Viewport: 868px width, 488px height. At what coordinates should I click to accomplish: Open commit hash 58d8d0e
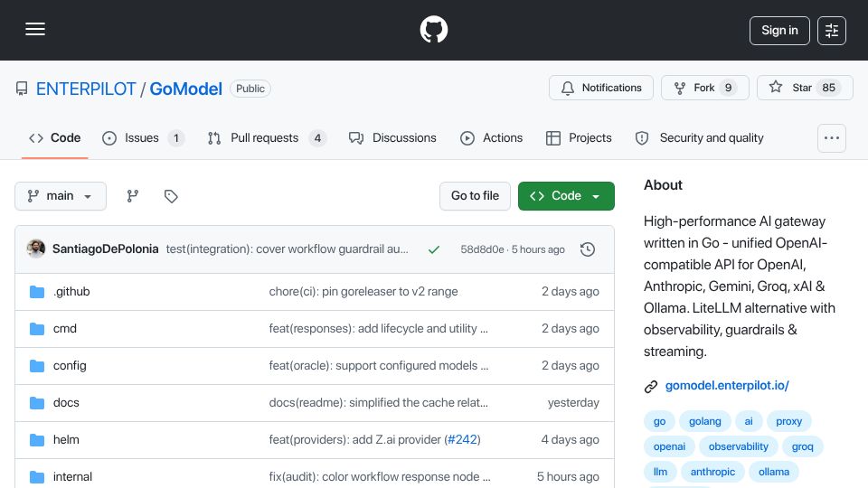click(x=482, y=249)
